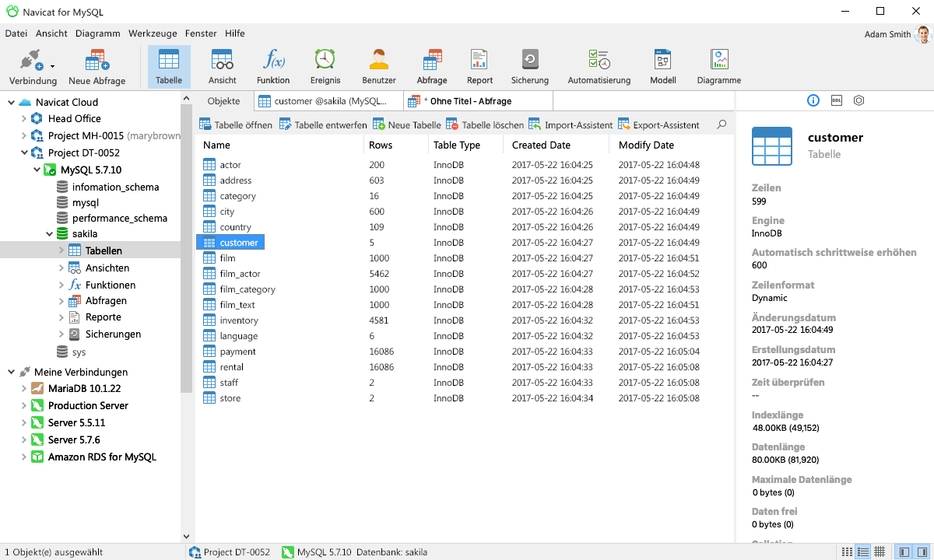Screen dimensions: 934x560
Task: Click Tabelle löschen button
Action: (485, 124)
